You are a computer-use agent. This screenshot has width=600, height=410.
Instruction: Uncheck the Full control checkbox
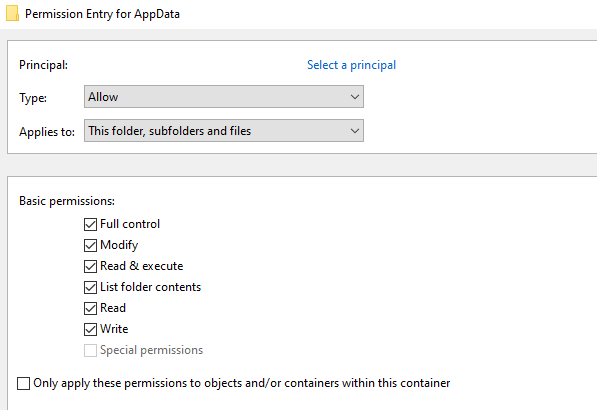click(91, 224)
